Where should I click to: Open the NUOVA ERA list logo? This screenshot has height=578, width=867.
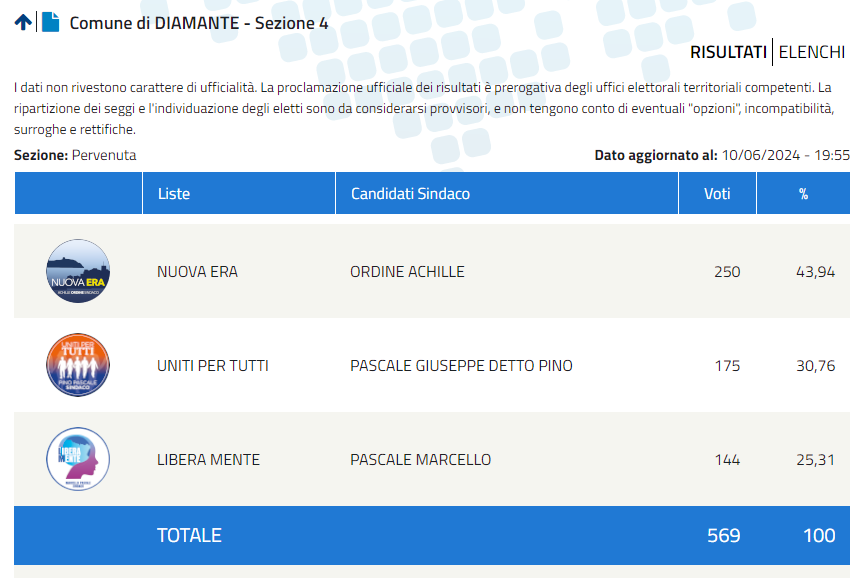click(x=78, y=271)
